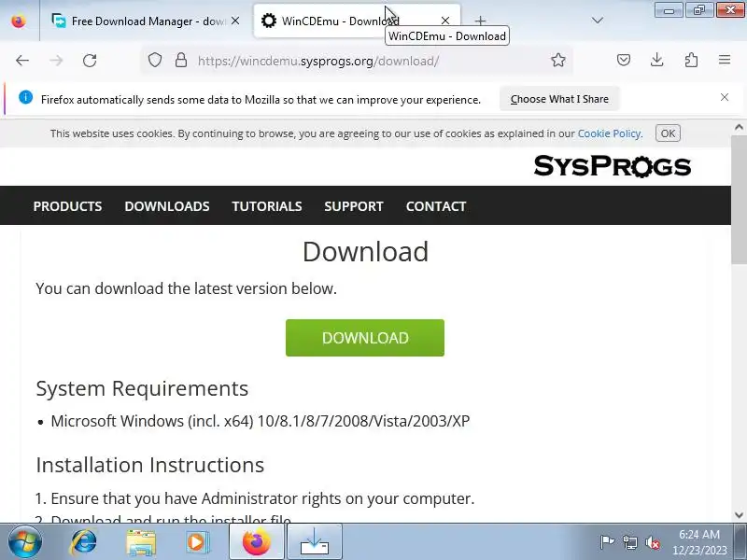The width and height of the screenshot is (747, 560).
Task: Switch to Free Download Manager tab
Action: pos(146,21)
